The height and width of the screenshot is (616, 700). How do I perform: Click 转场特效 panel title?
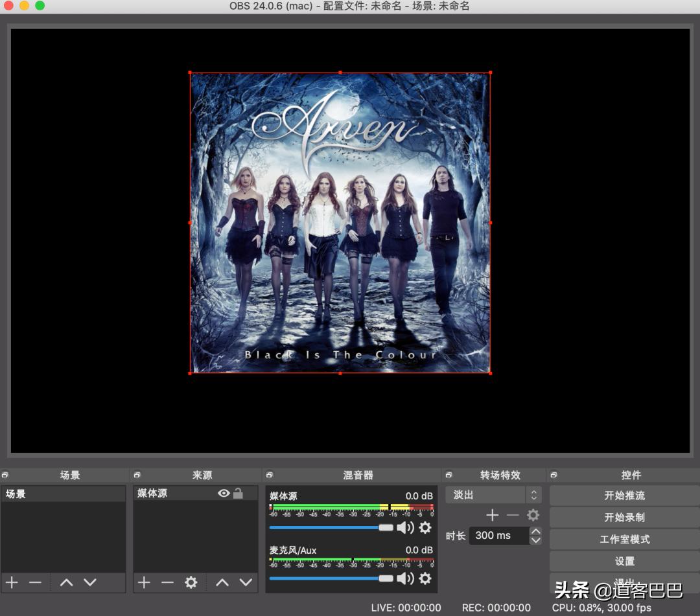(500, 475)
